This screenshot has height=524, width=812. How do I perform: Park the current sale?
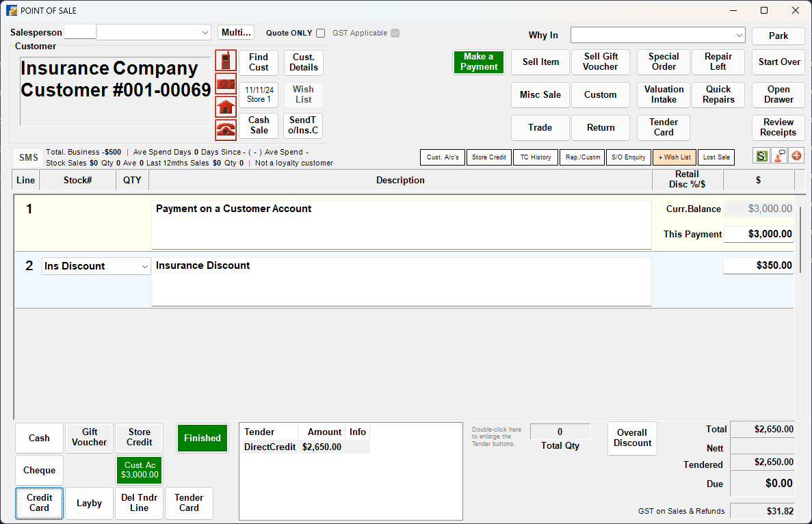click(778, 36)
